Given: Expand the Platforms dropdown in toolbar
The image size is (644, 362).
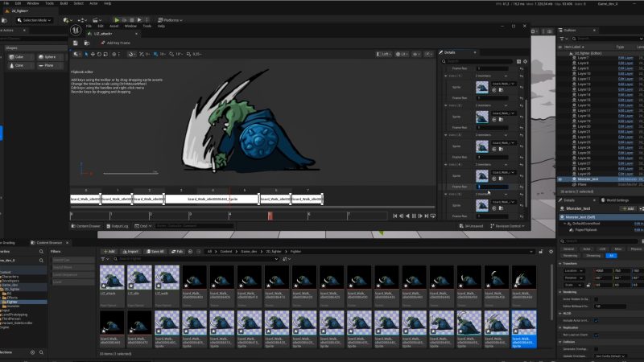Looking at the screenshot, I should tap(173, 19).
